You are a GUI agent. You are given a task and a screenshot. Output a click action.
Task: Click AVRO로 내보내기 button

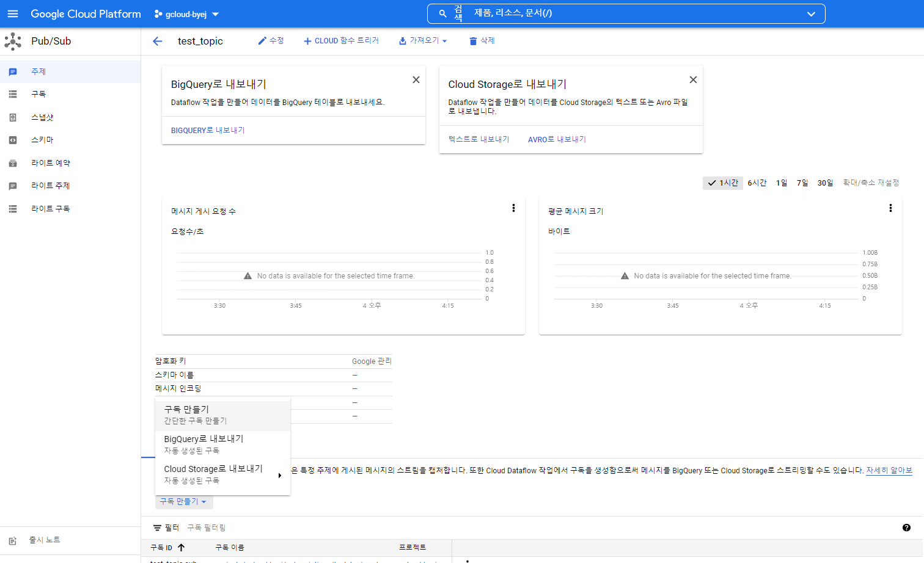[557, 139]
